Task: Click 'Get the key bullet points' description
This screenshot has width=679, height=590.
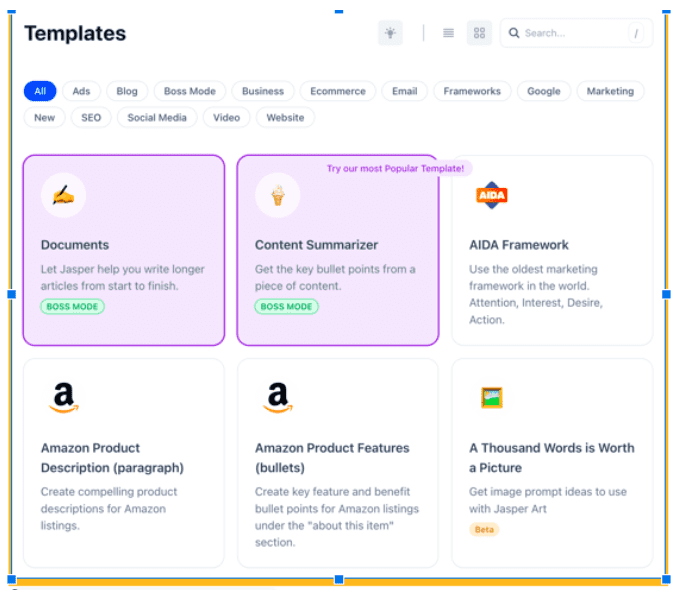Action: pos(335,277)
